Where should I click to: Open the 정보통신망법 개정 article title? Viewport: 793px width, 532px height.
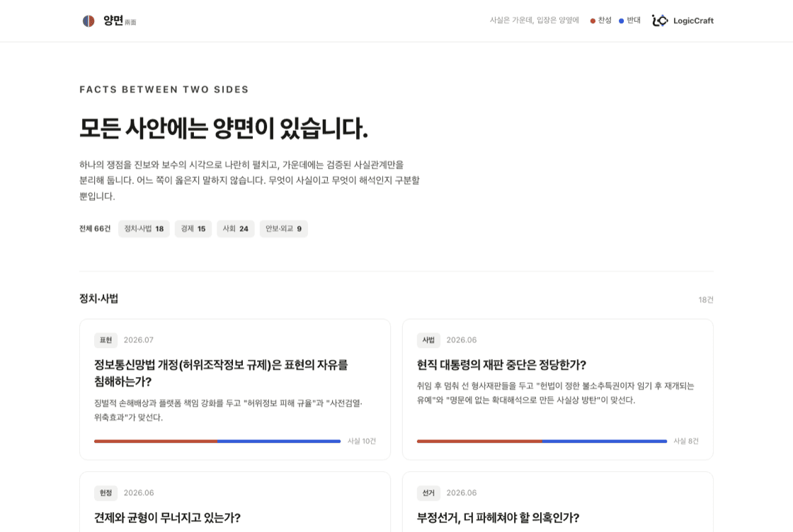(221, 373)
